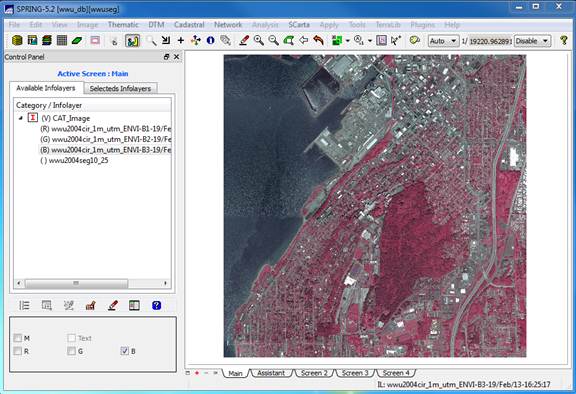Open arrow beside A x1 zoom icon

click(370, 41)
